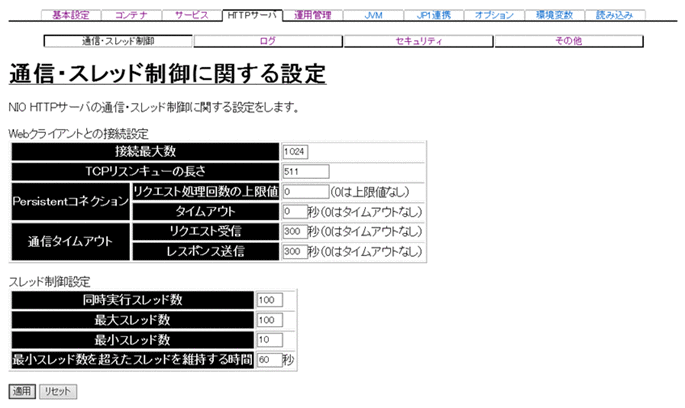Switch to the JP1連携 tab
Viewport: 685px width, 408px height.
click(433, 15)
